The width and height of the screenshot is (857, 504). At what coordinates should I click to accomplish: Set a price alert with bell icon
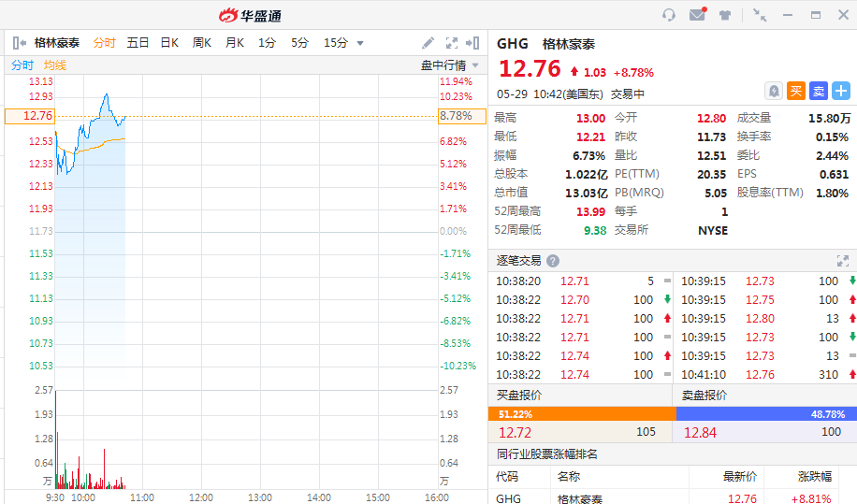click(x=773, y=91)
